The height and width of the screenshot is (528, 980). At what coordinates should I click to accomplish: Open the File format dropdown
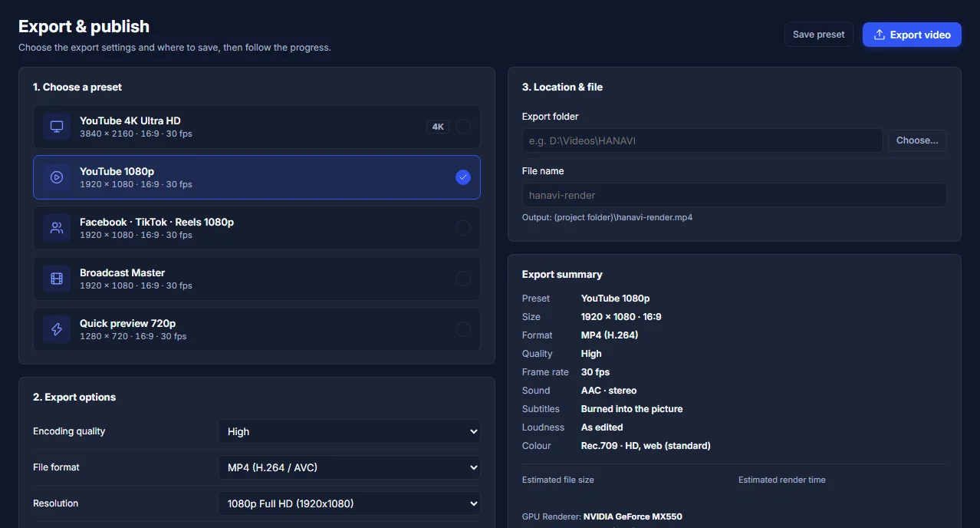[349, 467]
